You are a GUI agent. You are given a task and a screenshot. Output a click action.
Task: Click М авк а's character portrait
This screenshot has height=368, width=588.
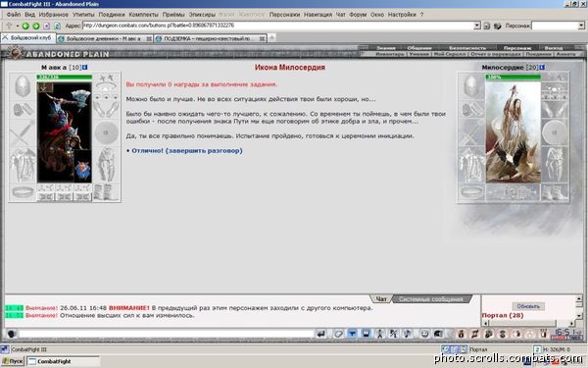(64, 132)
